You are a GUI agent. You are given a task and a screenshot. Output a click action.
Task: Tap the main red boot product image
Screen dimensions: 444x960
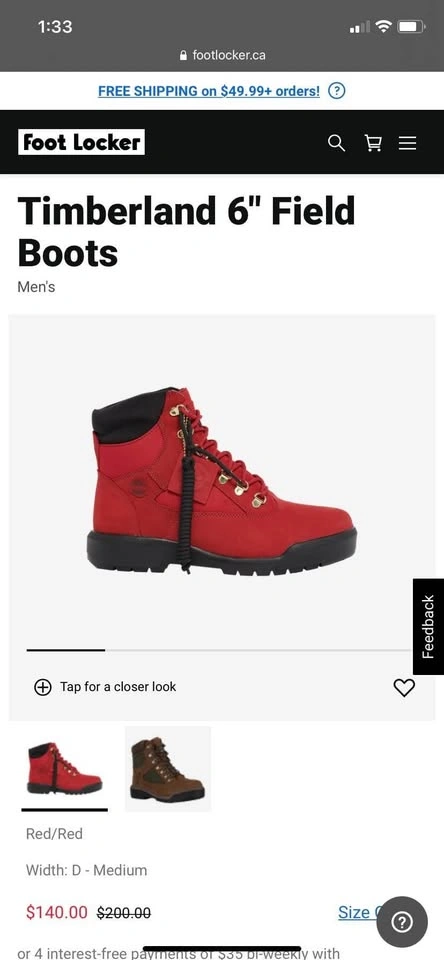coord(222,481)
